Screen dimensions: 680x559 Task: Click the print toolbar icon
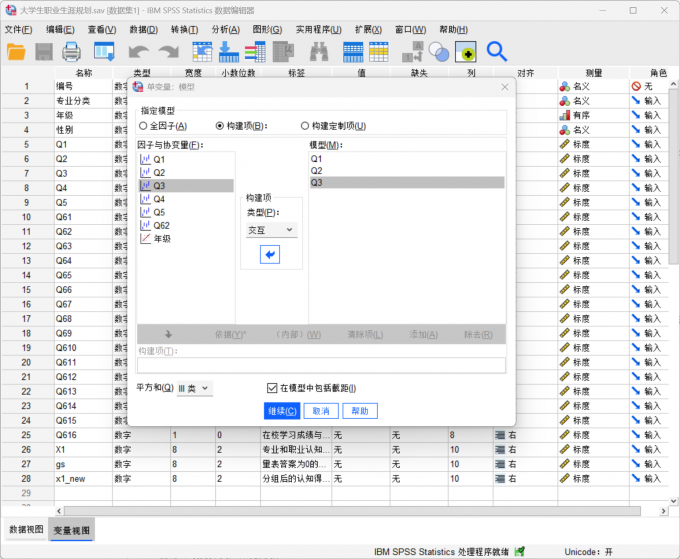pyautogui.click(x=71, y=52)
